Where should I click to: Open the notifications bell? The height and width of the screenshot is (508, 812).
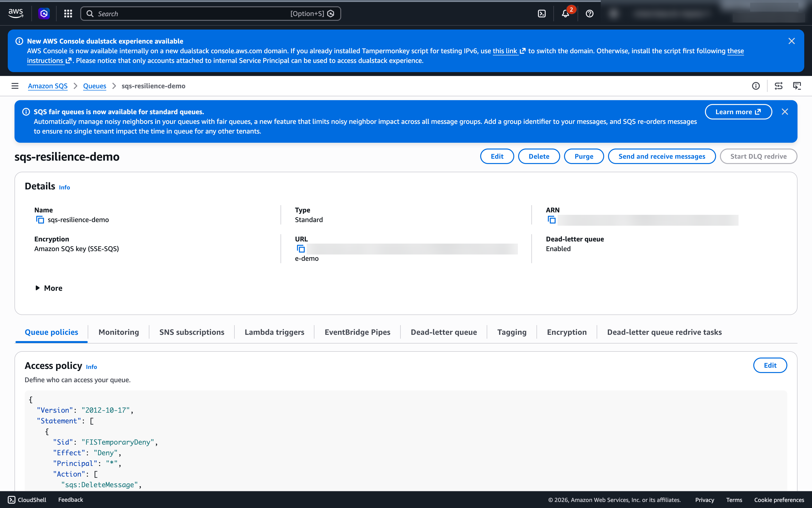click(x=565, y=14)
